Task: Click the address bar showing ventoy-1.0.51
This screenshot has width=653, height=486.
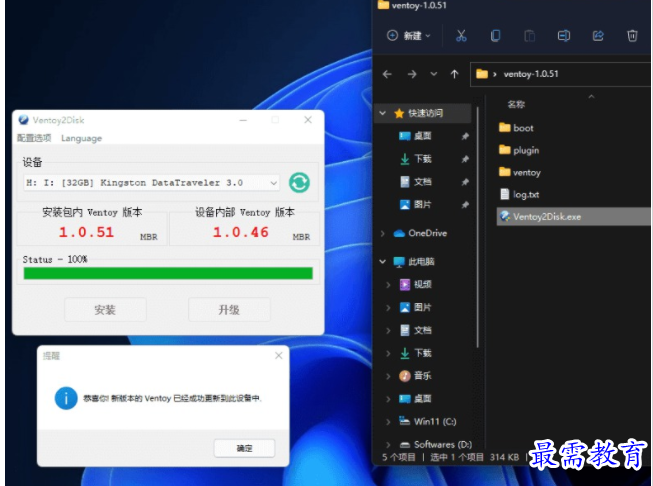Action: click(561, 74)
